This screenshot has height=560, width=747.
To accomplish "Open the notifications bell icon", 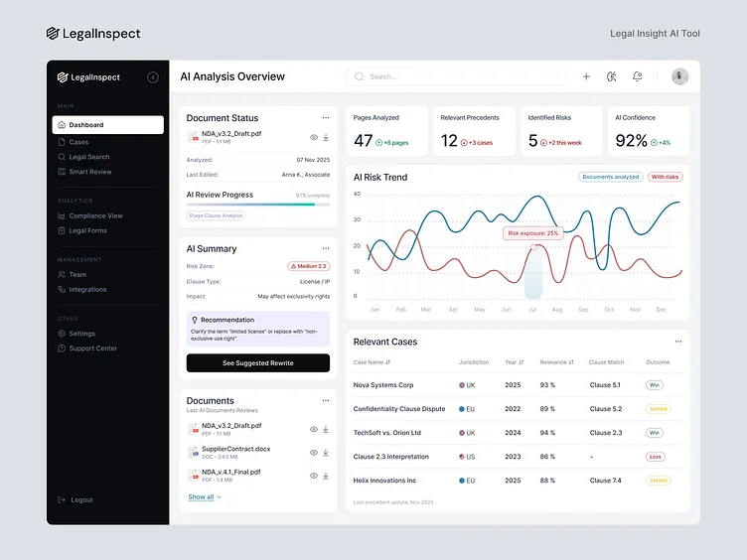I will [637, 76].
